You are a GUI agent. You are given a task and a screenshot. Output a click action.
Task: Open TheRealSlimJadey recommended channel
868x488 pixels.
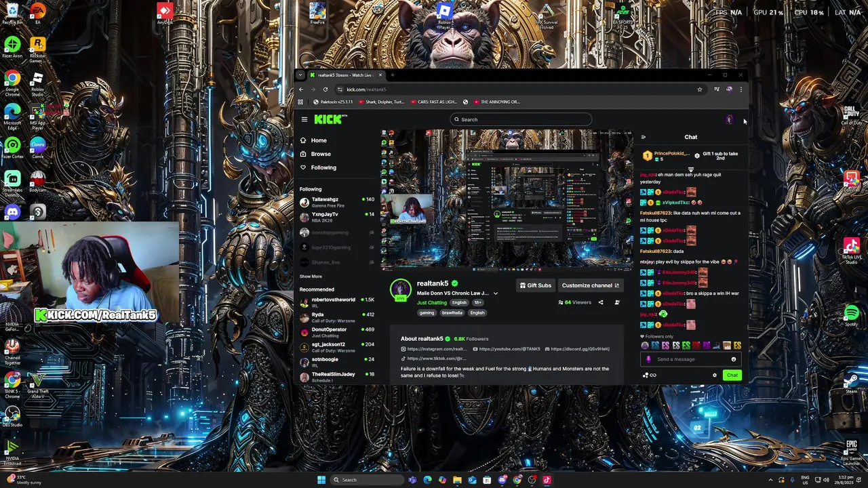pos(338,377)
